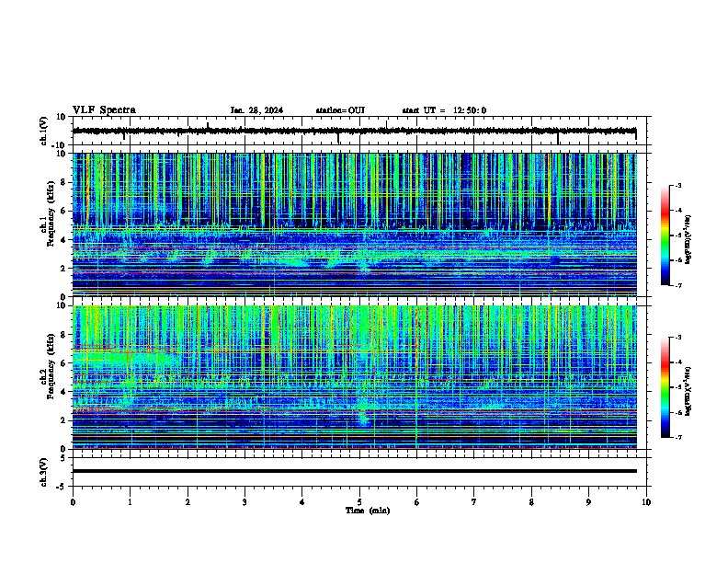Click time-axis tick label "5"
The height and width of the screenshot is (563, 728).
coord(359,502)
